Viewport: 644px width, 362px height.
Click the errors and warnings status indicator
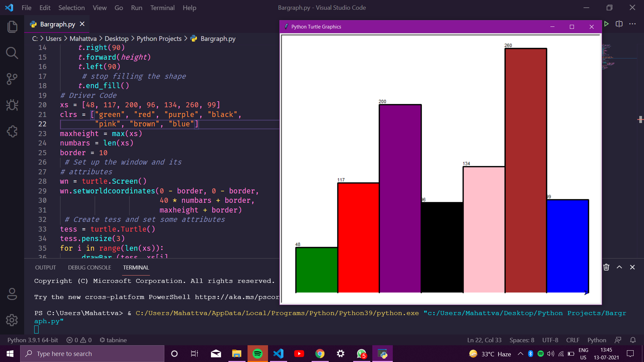point(79,340)
